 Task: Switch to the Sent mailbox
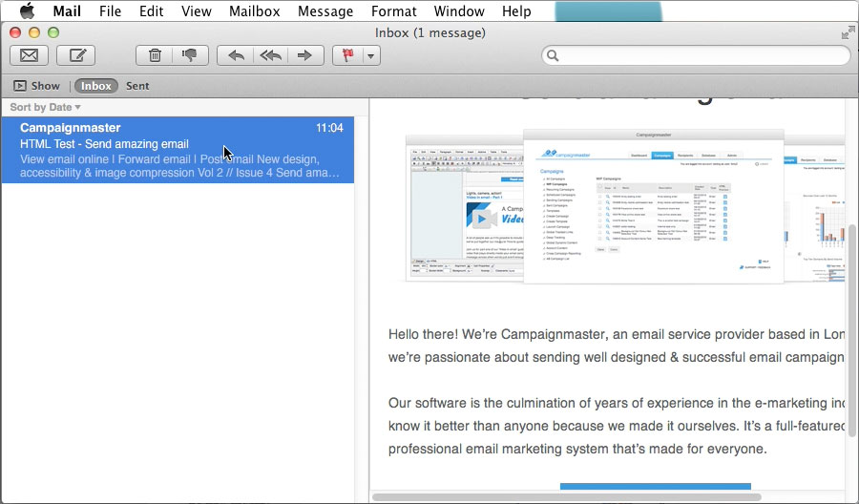point(137,86)
